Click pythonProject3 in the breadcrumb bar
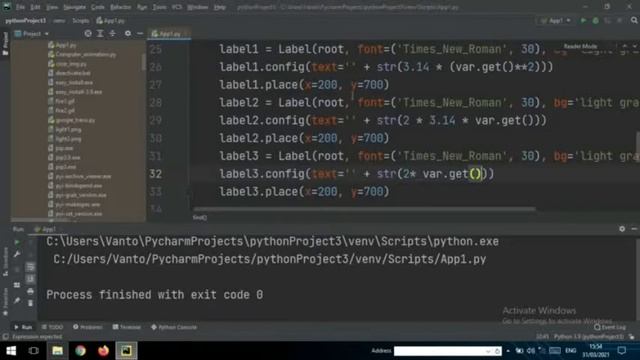640x360 pixels. (25, 20)
